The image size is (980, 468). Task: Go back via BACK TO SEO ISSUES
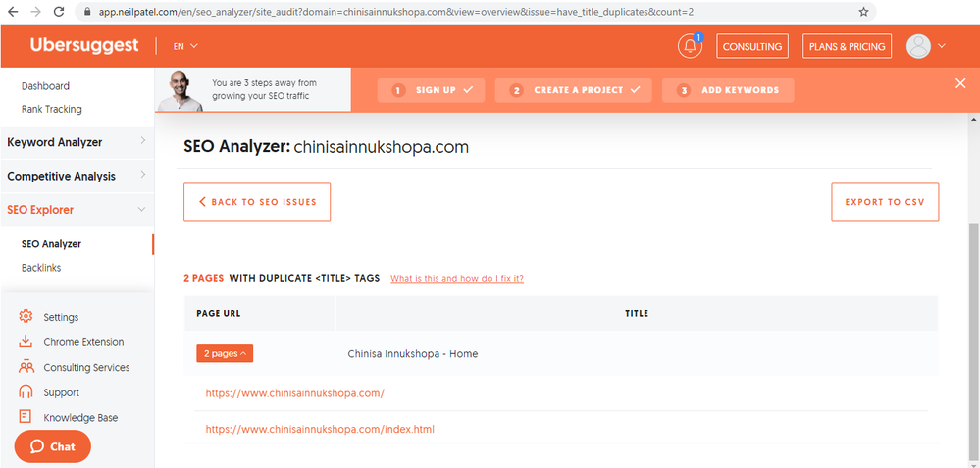coord(257,202)
